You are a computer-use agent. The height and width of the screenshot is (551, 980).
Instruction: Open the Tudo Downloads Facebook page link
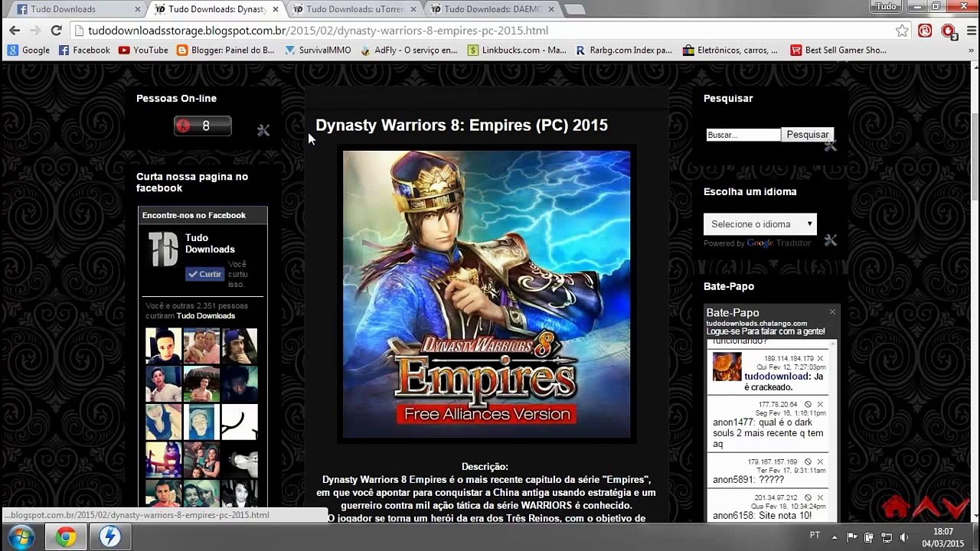point(210,243)
